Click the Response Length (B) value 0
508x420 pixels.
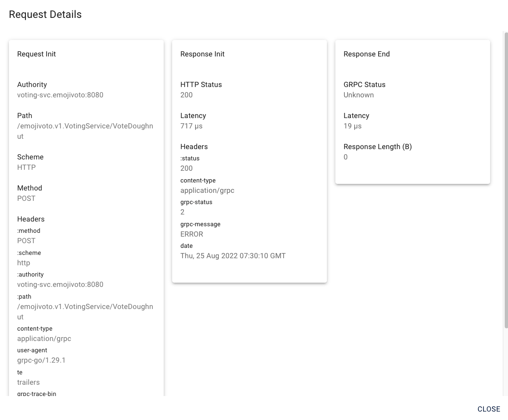(x=346, y=157)
